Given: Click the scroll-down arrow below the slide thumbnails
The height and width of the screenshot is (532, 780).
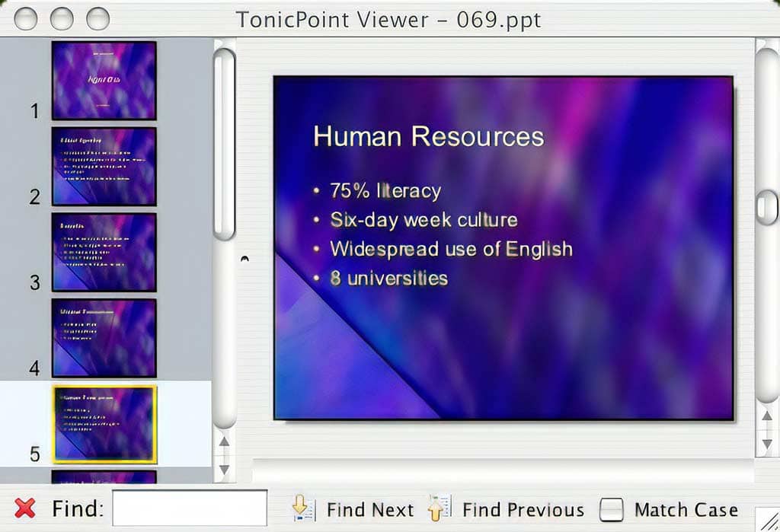Looking at the screenshot, I should tap(224, 468).
